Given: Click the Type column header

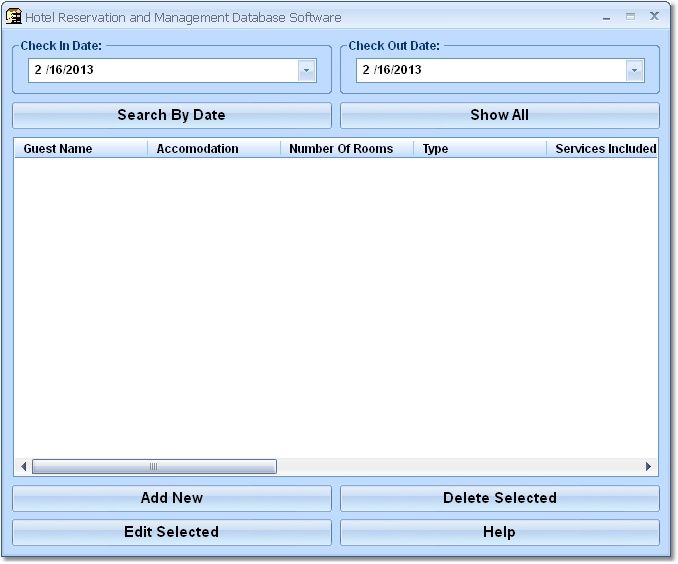Looking at the screenshot, I should [x=480, y=149].
